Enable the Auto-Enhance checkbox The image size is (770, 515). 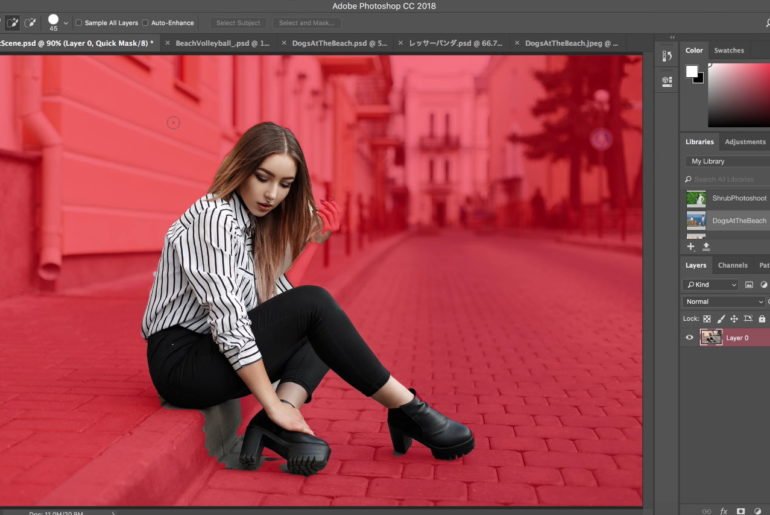pos(145,23)
